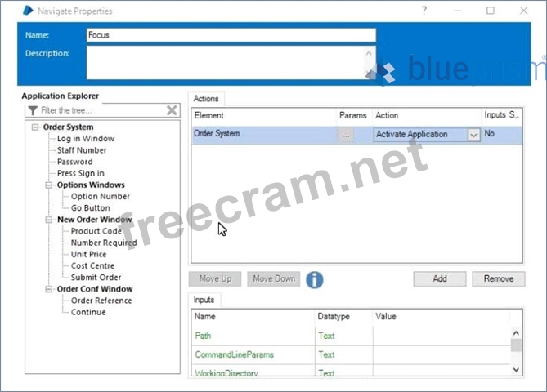Select Order Reference tree item
The image size is (547, 392).
coord(101,301)
